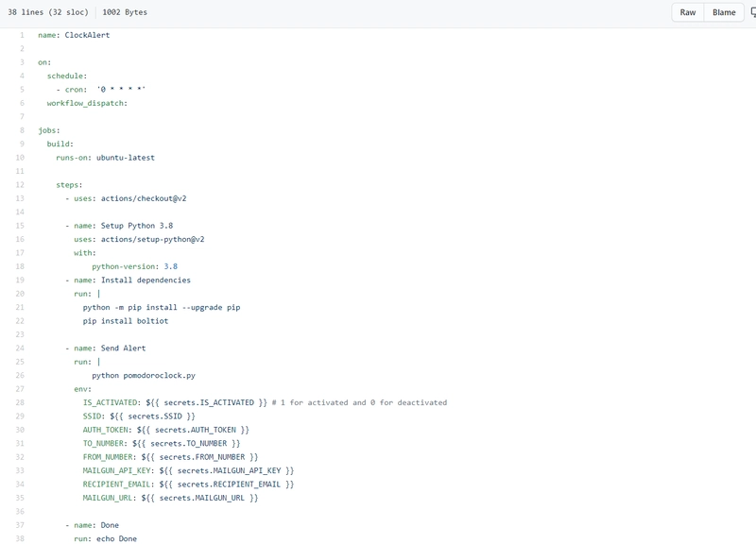Click the partially visible display icon beside Blame
The height and width of the screenshot is (544, 756).
coord(753,13)
